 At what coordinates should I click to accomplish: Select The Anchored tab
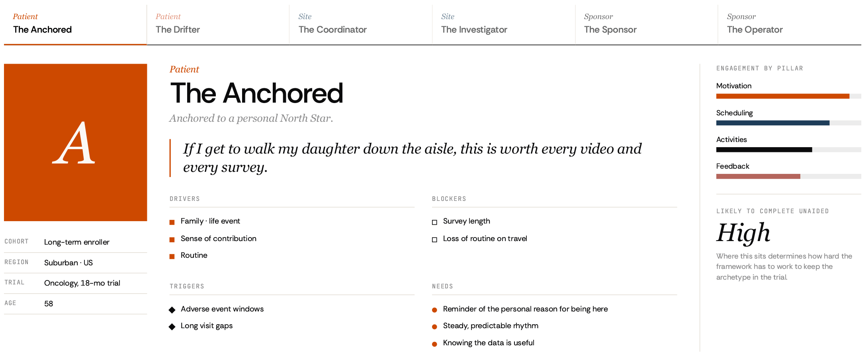(75, 24)
